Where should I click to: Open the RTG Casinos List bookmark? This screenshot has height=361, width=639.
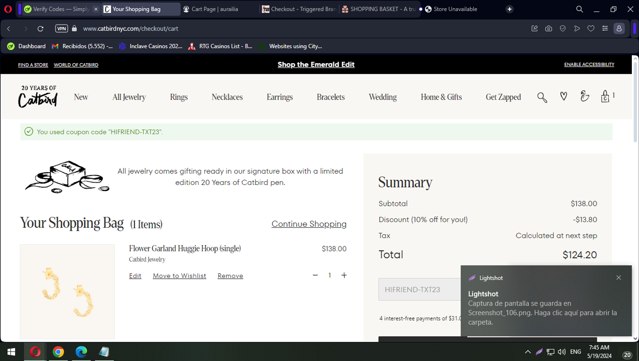pyautogui.click(x=220, y=46)
